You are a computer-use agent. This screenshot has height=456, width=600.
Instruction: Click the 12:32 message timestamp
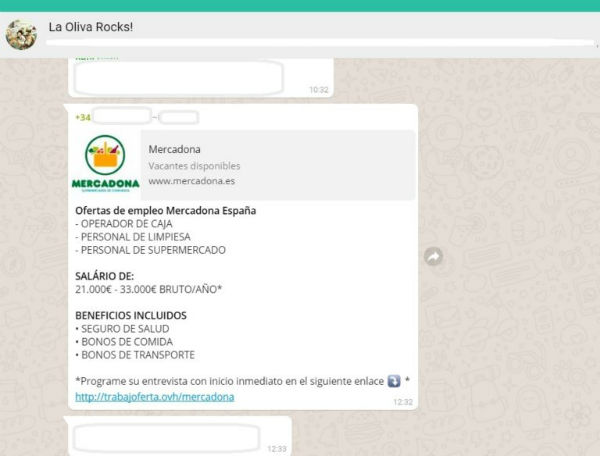pyautogui.click(x=402, y=401)
